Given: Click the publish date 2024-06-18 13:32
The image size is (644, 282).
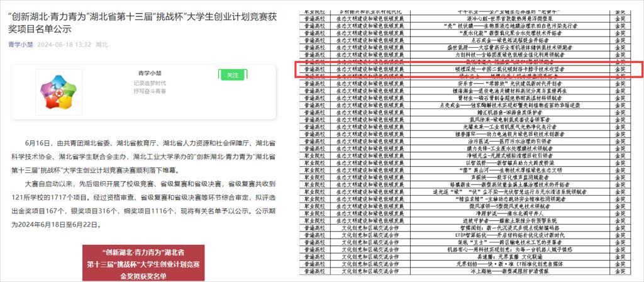Looking at the screenshot, I should click(x=66, y=45).
